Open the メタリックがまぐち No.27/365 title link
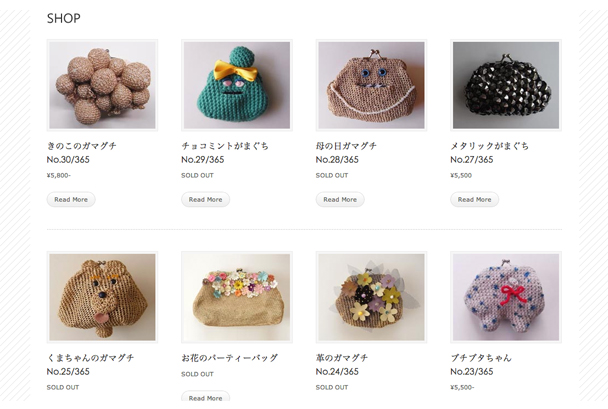Viewport: 608px width, 409px height. click(x=489, y=152)
